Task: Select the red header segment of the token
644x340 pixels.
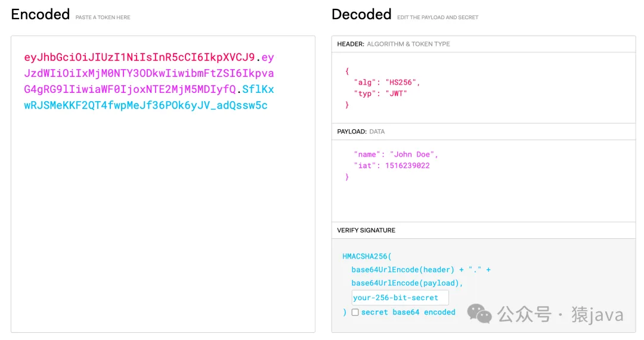Action: [x=139, y=57]
